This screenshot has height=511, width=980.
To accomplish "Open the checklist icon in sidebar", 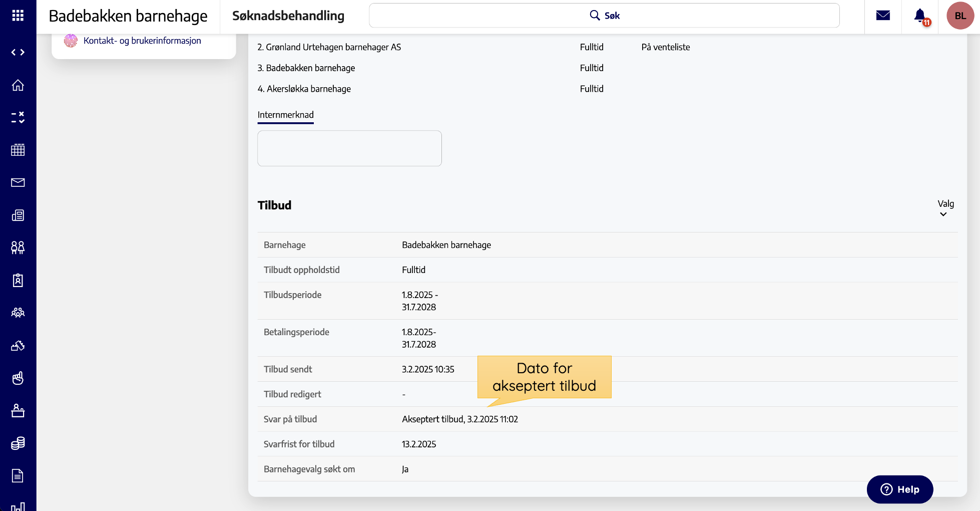I will (18, 117).
